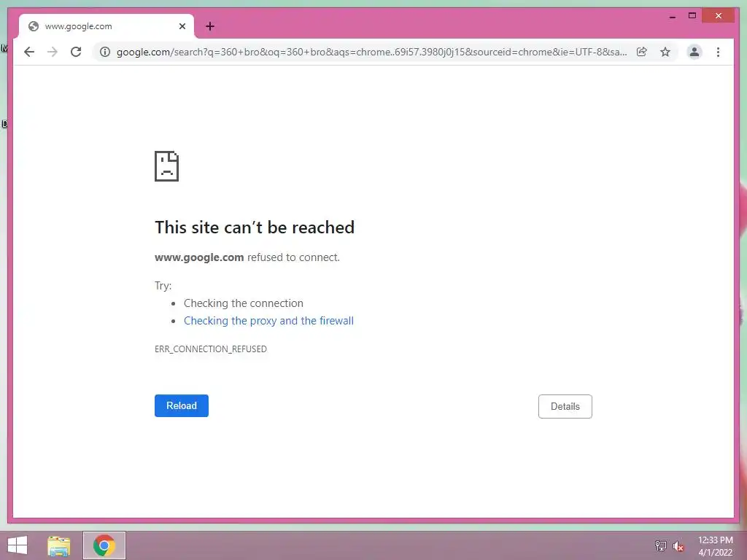The width and height of the screenshot is (747, 560).
Task: Open Chrome three-dot menu
Action: coord(718,52)
